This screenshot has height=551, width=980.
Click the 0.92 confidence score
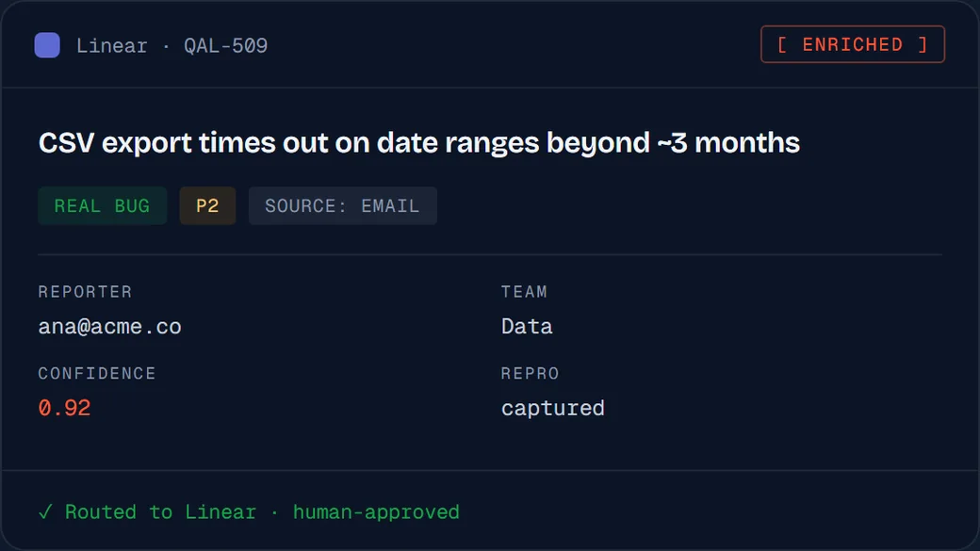tap(64, 408)
